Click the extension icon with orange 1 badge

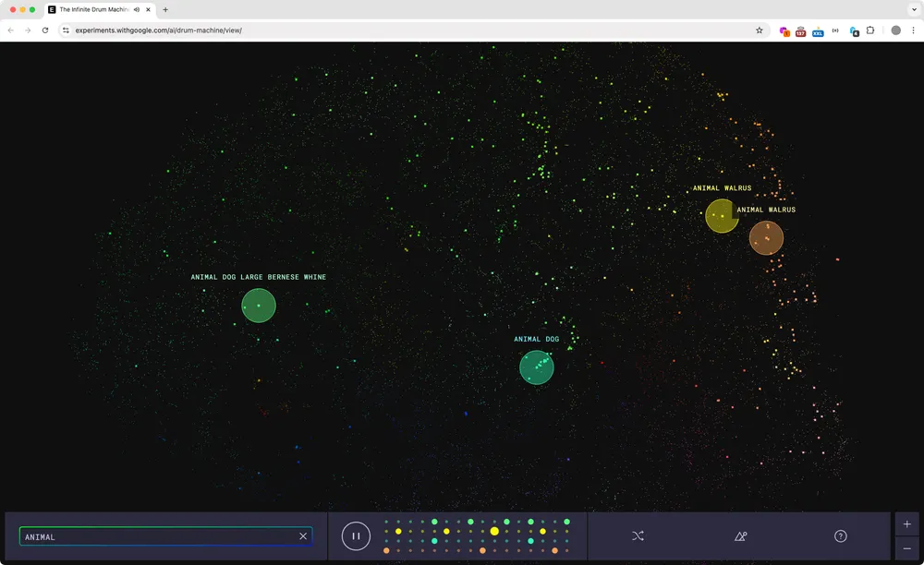pyautogui.click(x=784, y=31)
